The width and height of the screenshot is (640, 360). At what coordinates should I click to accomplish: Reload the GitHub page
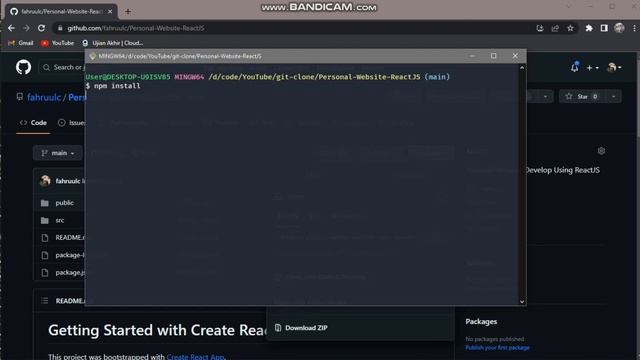[41, 28]
